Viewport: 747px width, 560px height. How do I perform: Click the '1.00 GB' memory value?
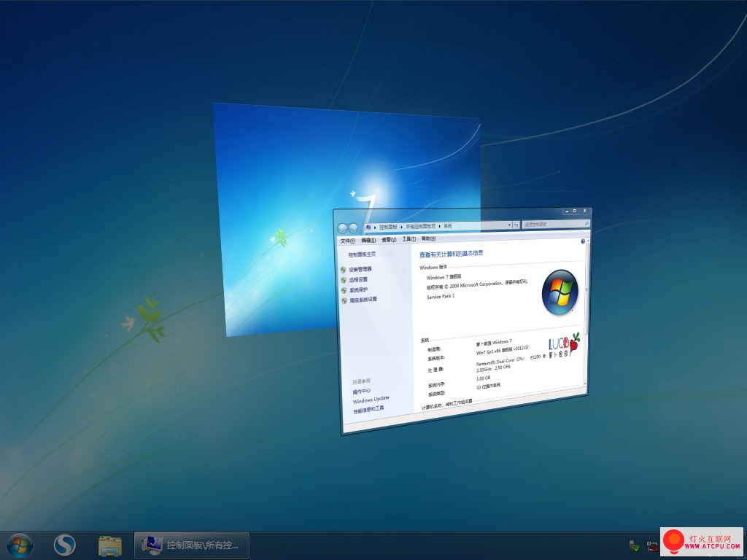pyautogui.click(x=483, y=378)
